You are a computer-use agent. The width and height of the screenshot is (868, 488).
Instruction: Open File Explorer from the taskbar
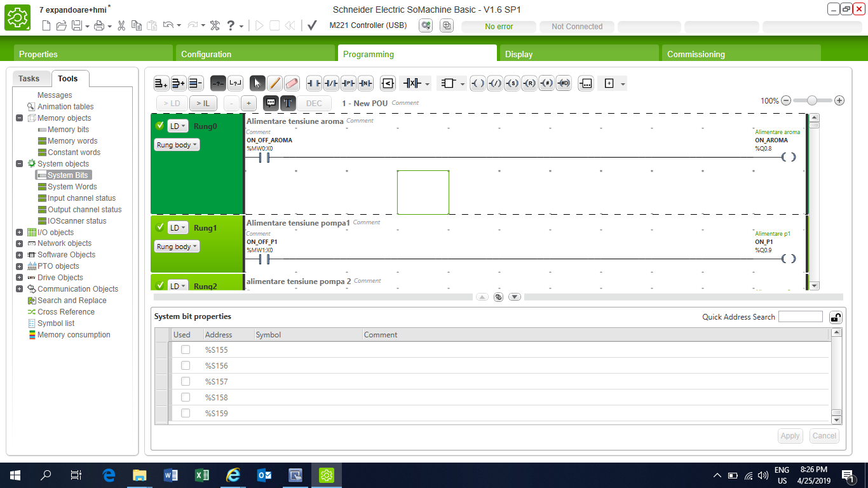pyautogui.click(x=139, y=475)
